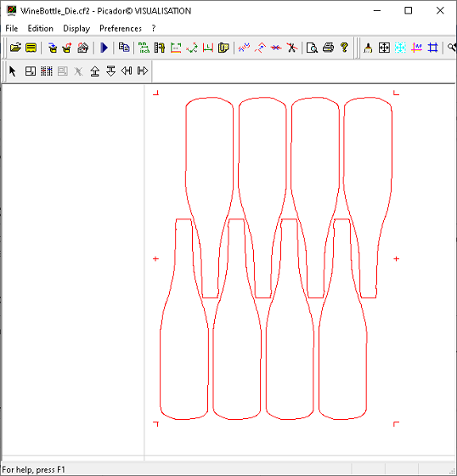Toggle the cyan dotted fit-view icon

(400, 48)
